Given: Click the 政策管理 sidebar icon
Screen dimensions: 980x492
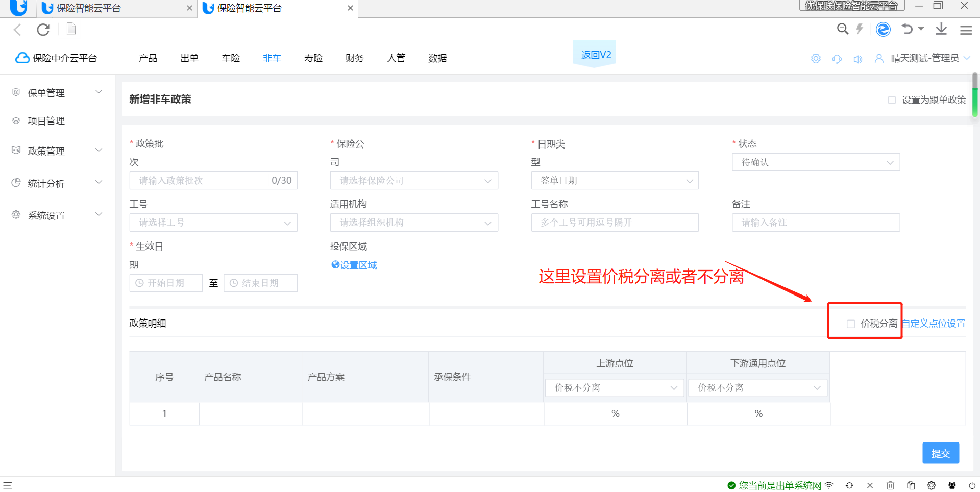Looking at the screenshot, I should click(16, 150).
